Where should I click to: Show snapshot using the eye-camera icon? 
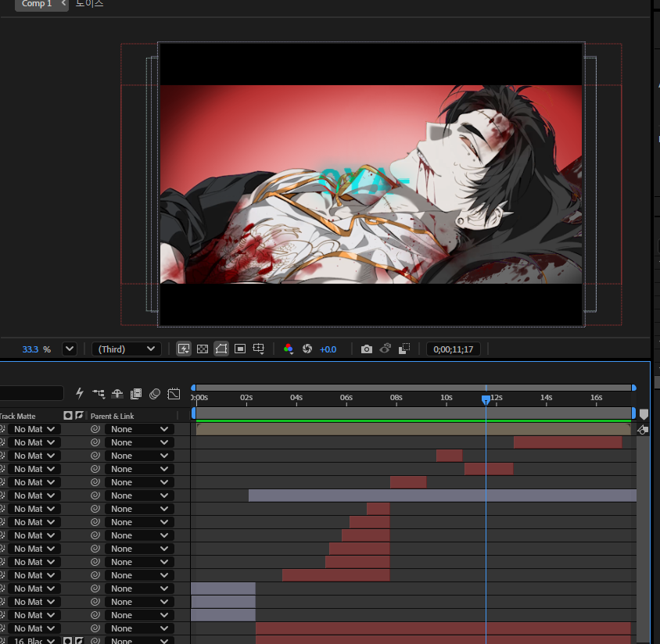(386, 349)
